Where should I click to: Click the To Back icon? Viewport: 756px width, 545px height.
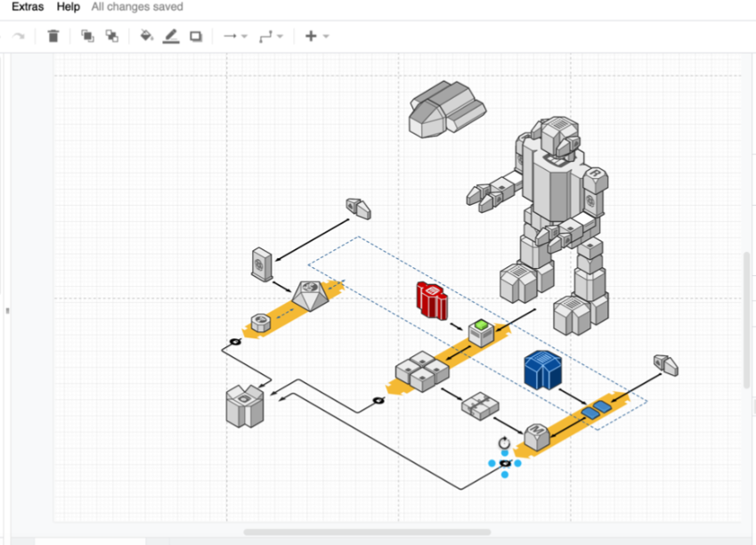click(x=112, y=37)
